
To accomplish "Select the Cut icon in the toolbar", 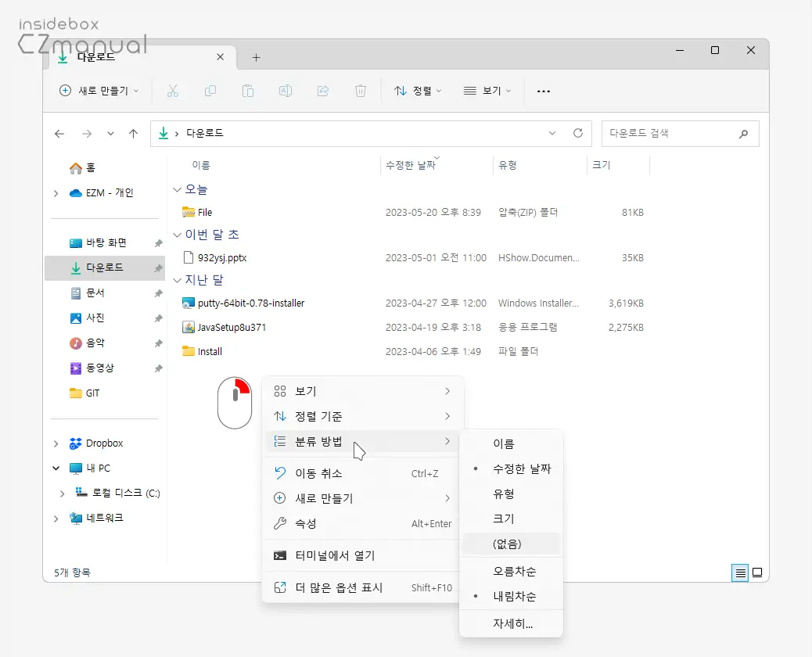I will (172, 91).
